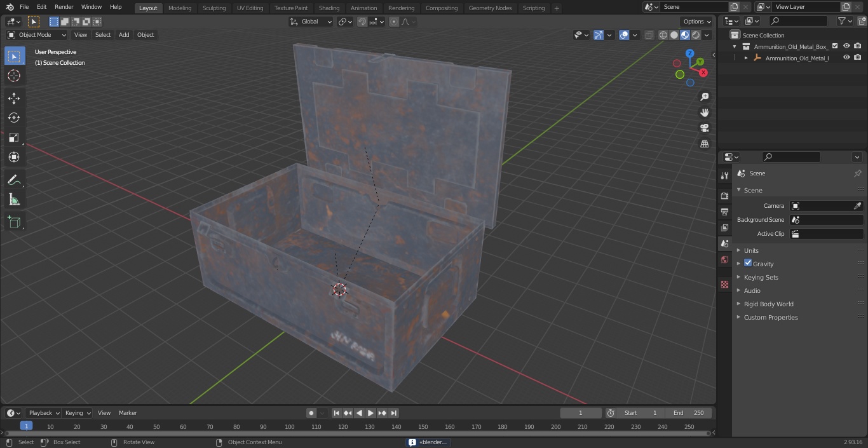The height and width of the screenshot is (448, 868).
Task: Open the Render menu
Action: [x=64, y=7]
